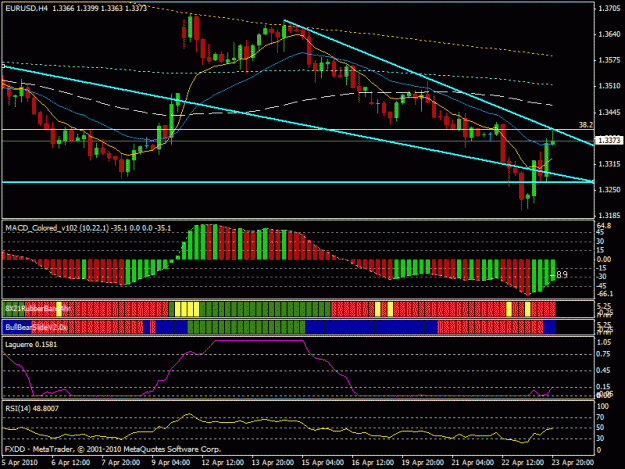Click Laguerre scale value 1.05
Viewport: 625px width, 469px height.
click(x=604, y=342)
